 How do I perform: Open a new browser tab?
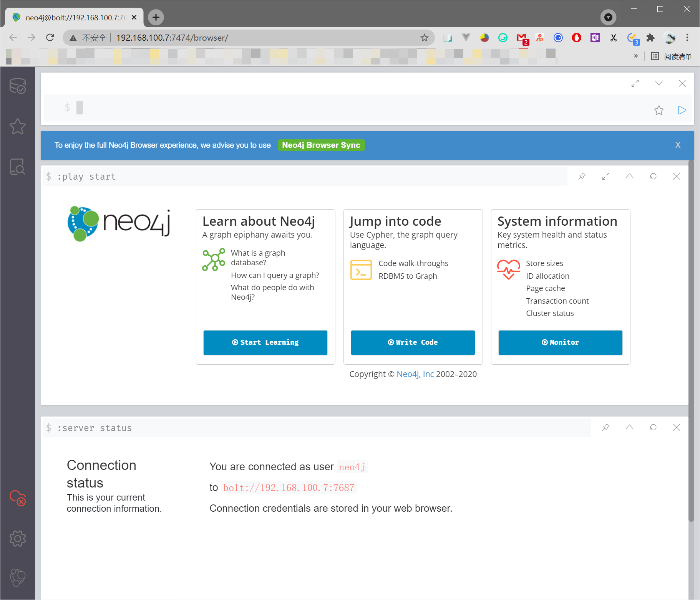tap(156, 17)
